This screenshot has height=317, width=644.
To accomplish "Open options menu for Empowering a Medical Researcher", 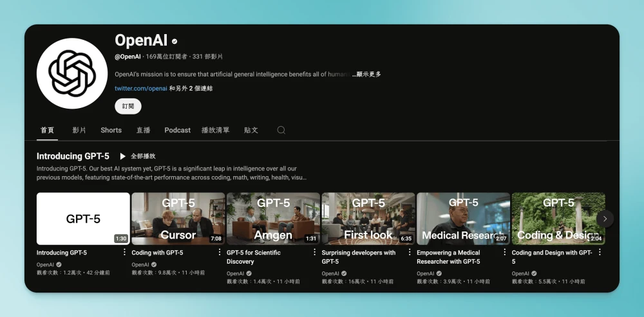I will coord(505,252).
